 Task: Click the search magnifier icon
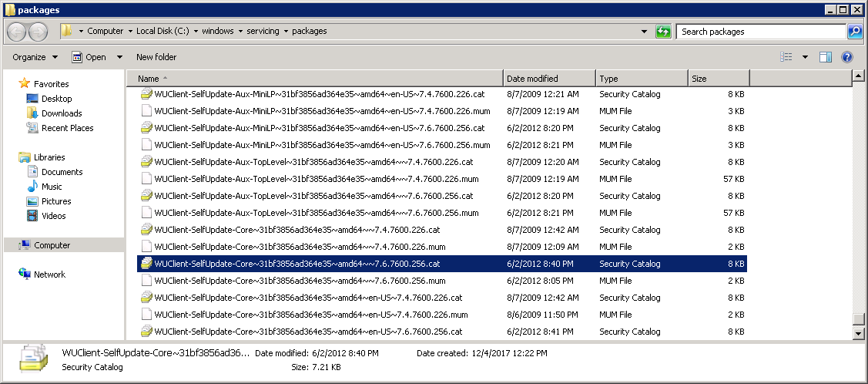[855, 32]
